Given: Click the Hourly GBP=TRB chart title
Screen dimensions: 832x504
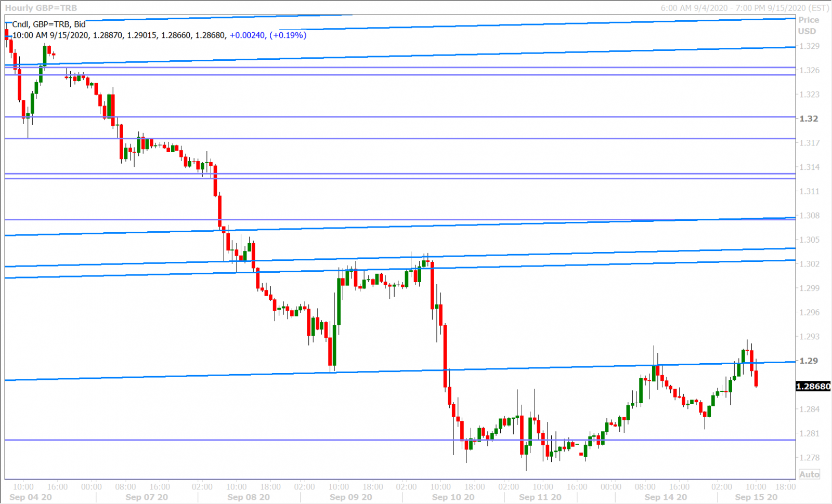Looking at the screenshot, I should click(41, 8).
